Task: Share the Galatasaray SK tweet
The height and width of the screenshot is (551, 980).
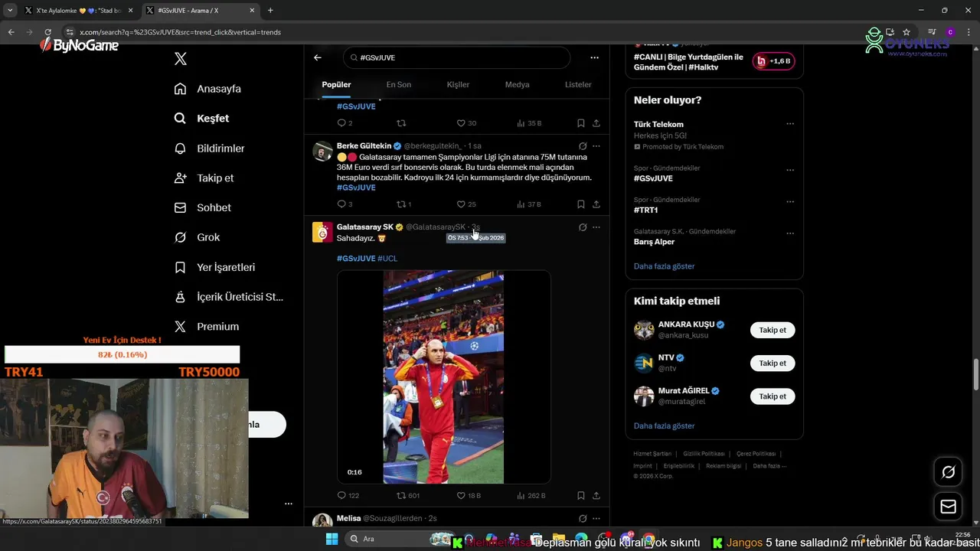Action: click(x=596, y=496)
